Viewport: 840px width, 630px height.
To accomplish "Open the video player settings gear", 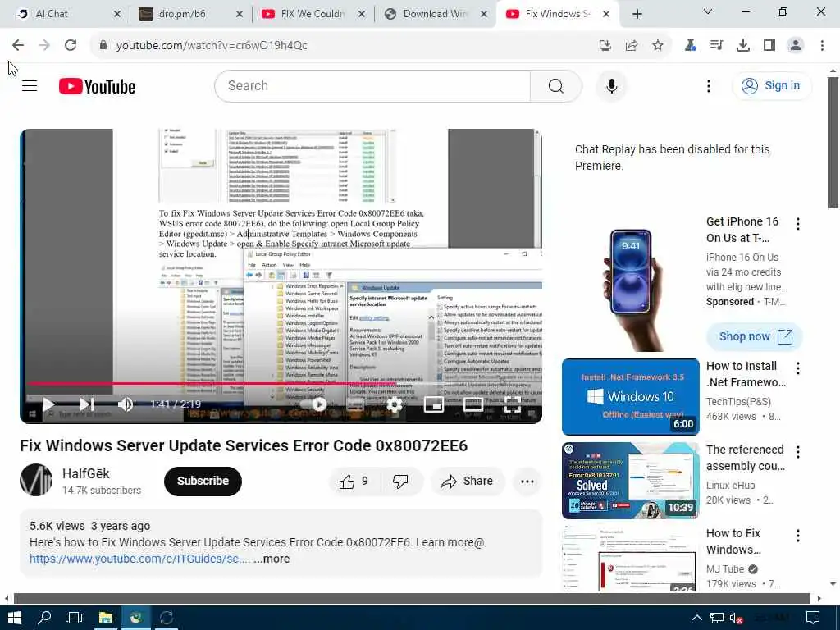I will (395, 404).
